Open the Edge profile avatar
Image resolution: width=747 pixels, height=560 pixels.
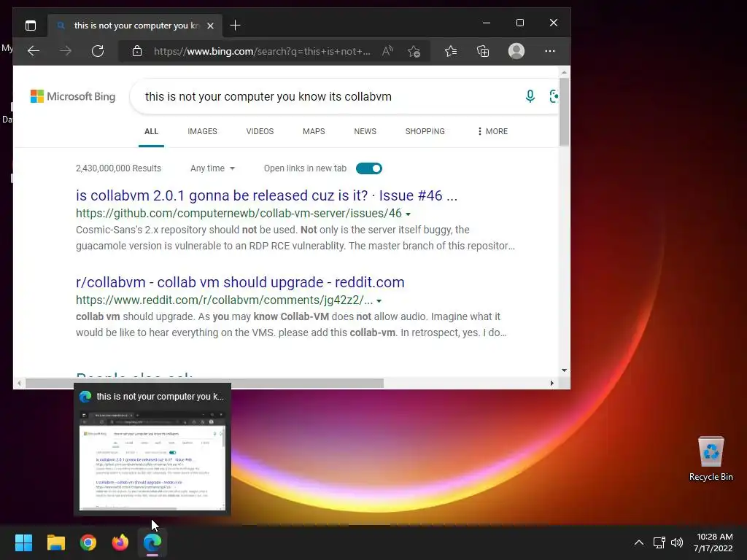point(516,51)
